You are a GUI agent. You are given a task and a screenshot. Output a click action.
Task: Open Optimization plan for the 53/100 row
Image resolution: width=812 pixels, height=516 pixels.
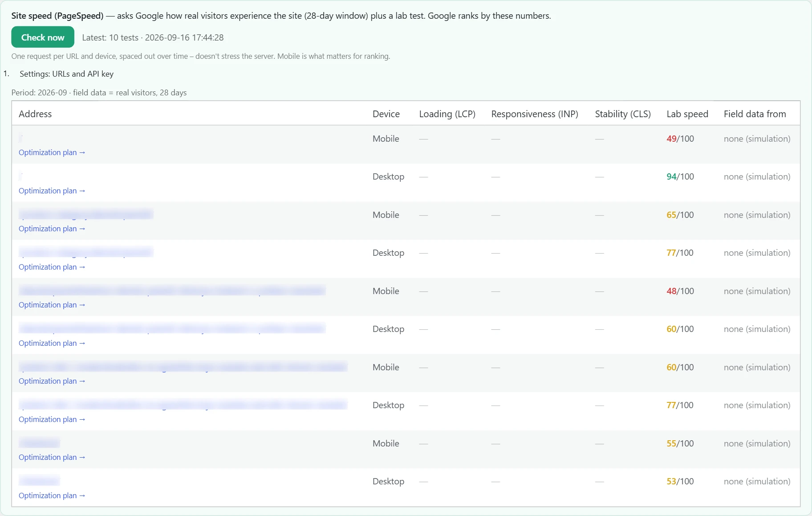coord(52,496)
